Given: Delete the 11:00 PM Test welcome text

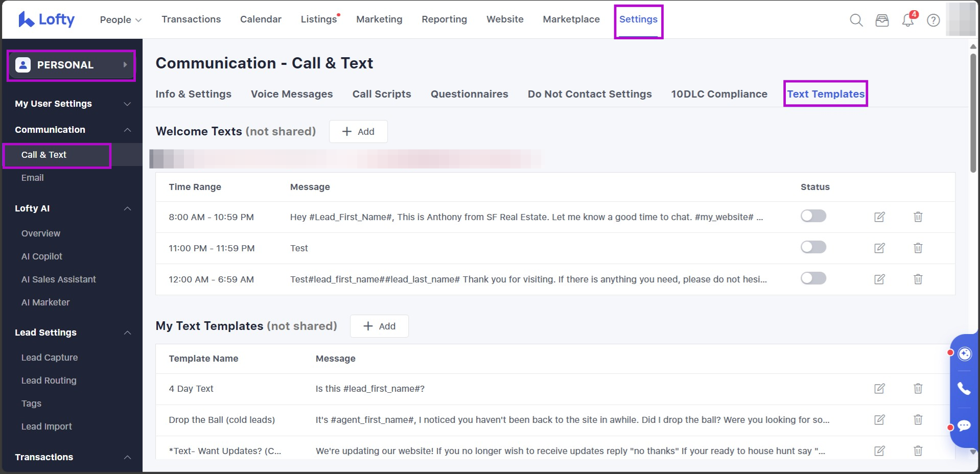Looking at the screenshot, I should click(918, 248).
